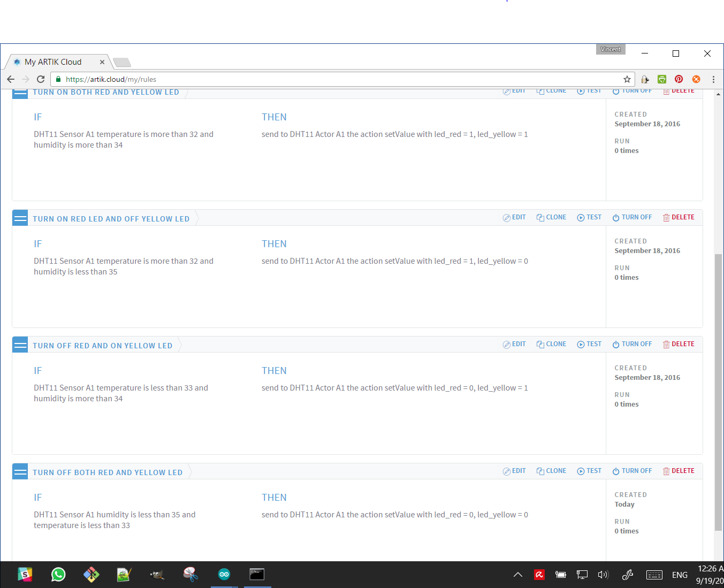Open the ENG input language selector

[x=680, y=575]
